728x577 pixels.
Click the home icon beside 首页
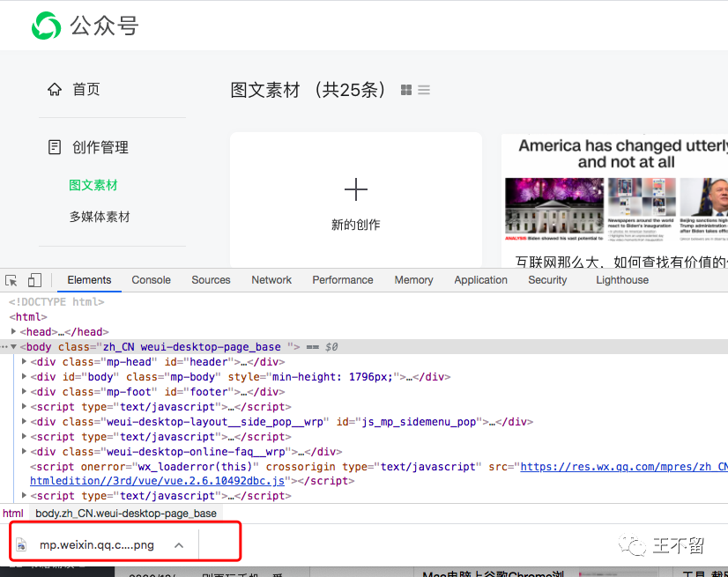click(55, 89)
